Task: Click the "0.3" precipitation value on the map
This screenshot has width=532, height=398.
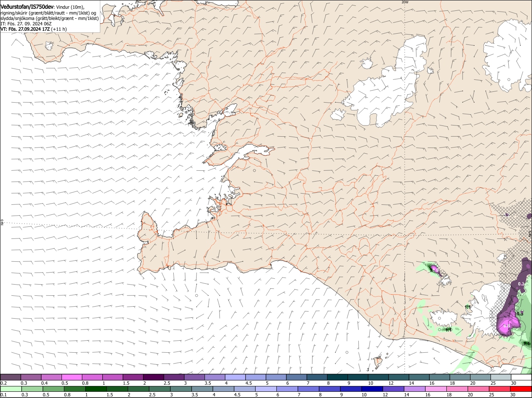Action: point(521,284)
